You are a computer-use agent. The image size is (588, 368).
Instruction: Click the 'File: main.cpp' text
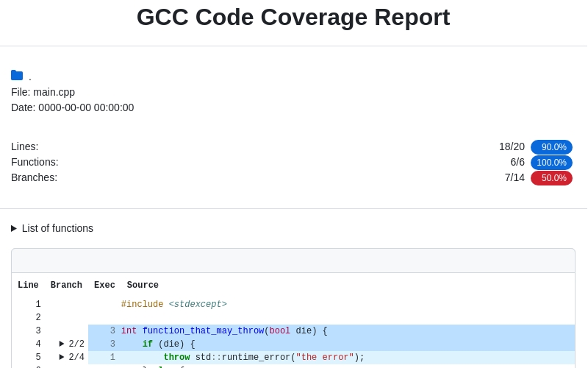coord(43,92)
